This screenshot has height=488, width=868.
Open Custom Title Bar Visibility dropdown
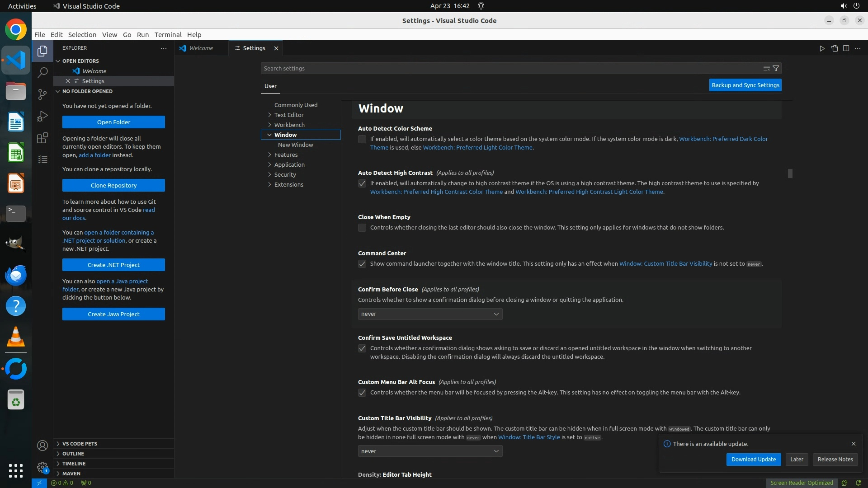[430, 451]
